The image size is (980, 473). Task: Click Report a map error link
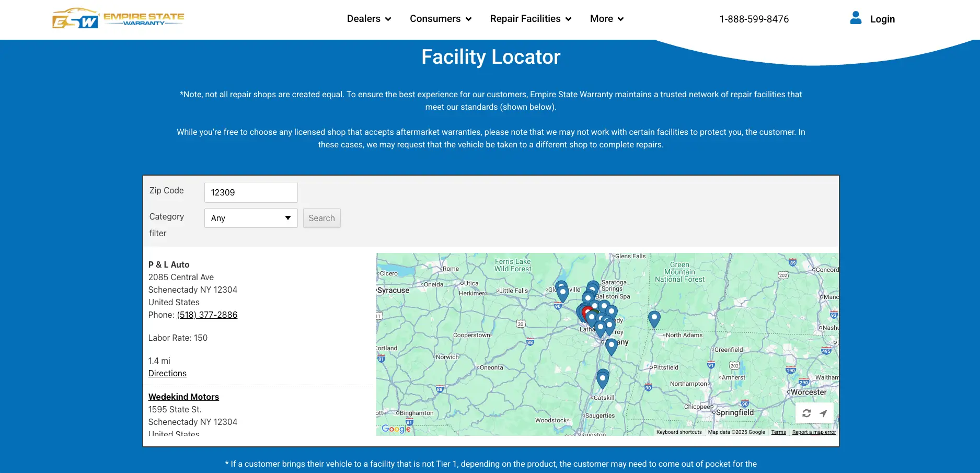[814, 432]
